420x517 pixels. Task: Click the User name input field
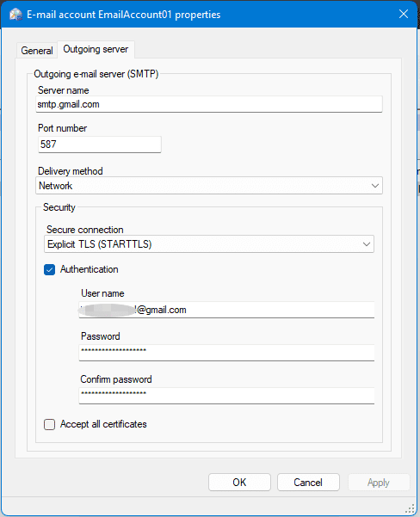(x=226, y=310)
